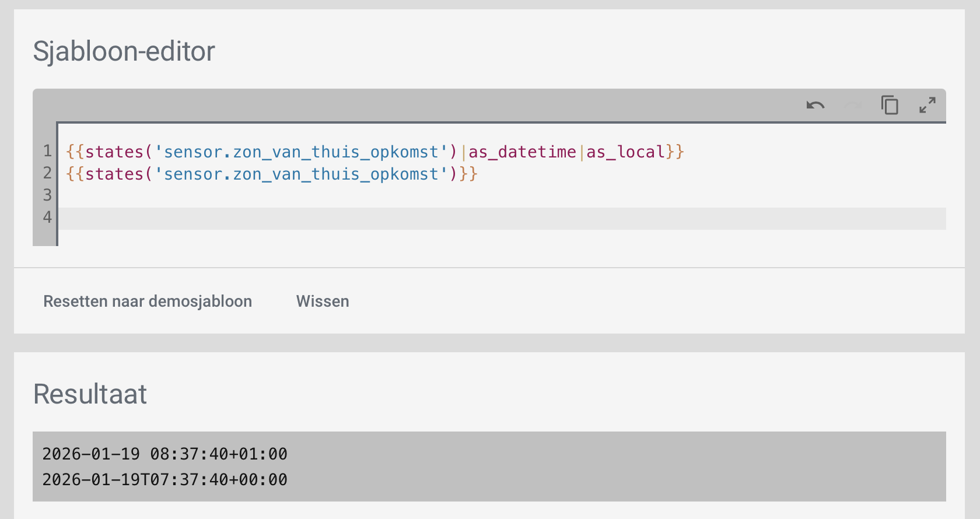Copy the template code to clipboard
Viewport: 980px width, 519px height.
(890, 106)
